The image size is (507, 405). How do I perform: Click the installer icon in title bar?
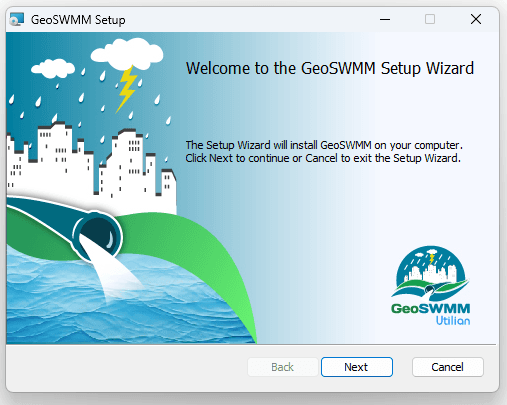(17, 19)
